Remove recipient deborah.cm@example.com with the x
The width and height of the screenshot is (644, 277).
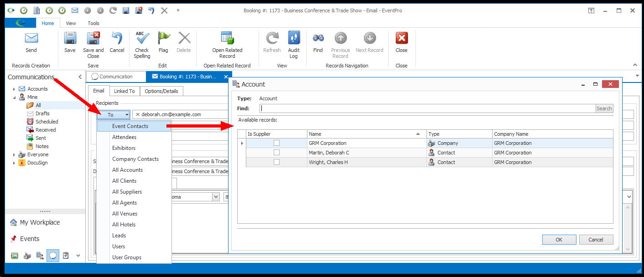point(138,114)
